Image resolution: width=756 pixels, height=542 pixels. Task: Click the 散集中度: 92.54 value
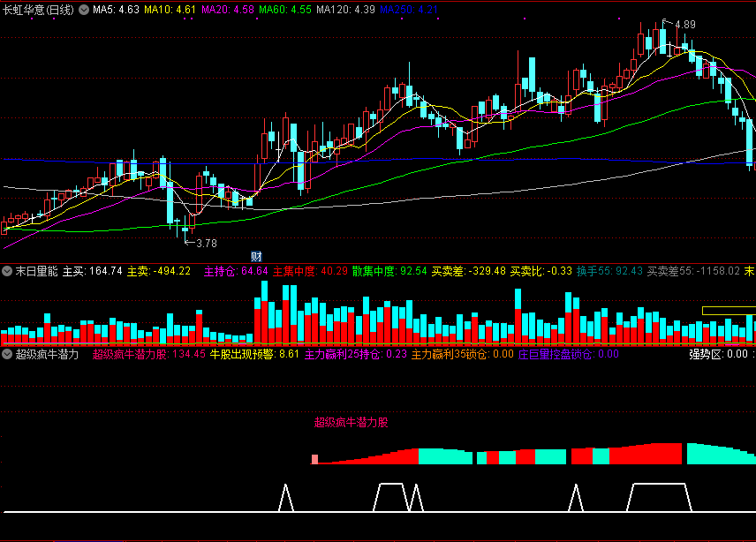click(389, 271)
